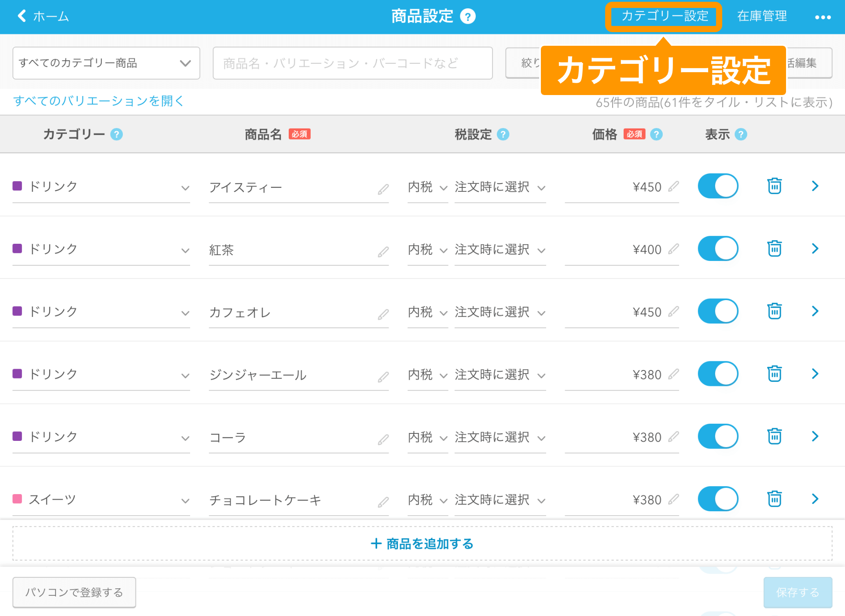
Task: Click the 絞り込み filter button
Action: (x=523, y=63)
